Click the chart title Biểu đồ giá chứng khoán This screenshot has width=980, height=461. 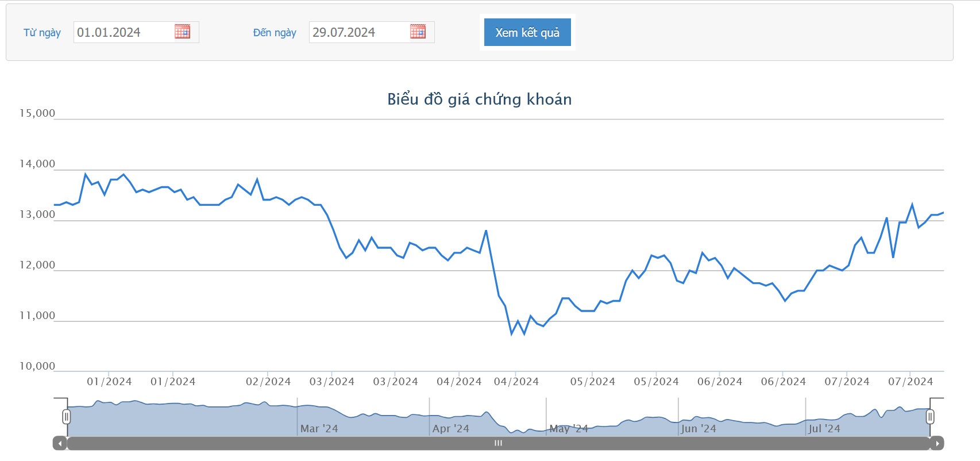point(479,99)
